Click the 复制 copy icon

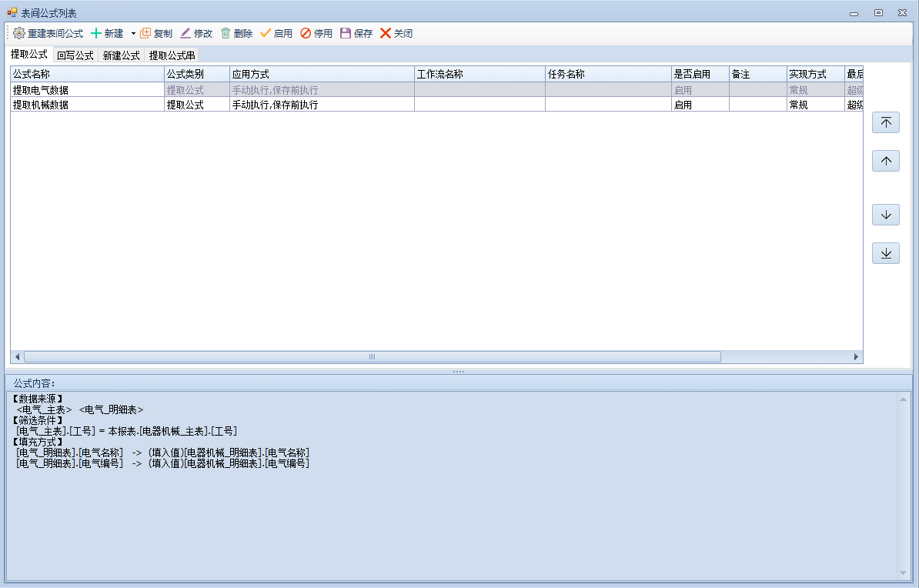click(145, 34)
